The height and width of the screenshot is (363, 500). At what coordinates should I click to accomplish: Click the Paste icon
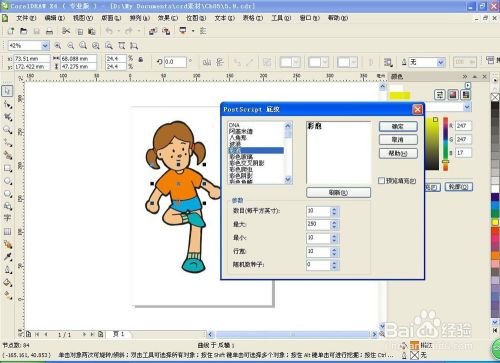(92, 31)
